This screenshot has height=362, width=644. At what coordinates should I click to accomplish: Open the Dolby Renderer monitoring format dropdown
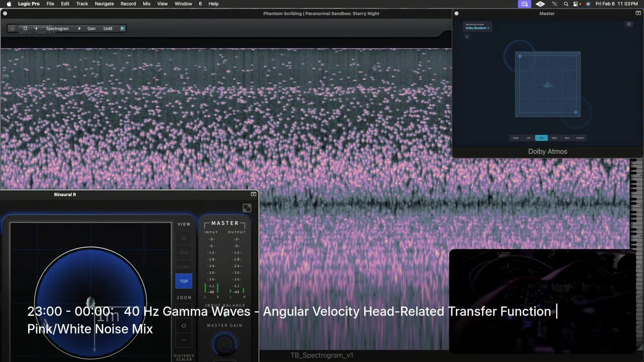(x=477, y=28)
